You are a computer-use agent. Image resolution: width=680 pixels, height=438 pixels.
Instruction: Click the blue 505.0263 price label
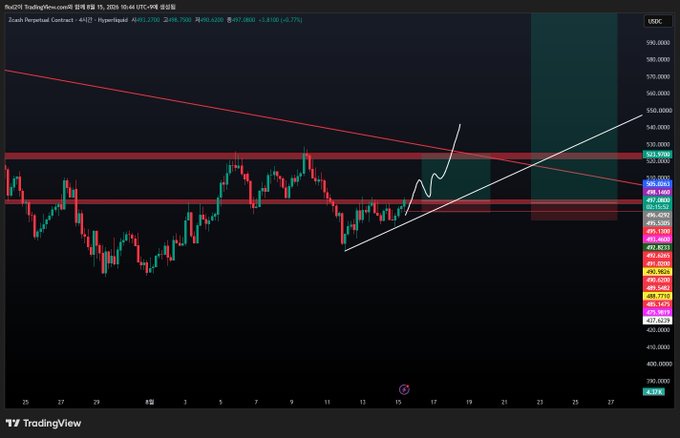click(x=657, y=184)
